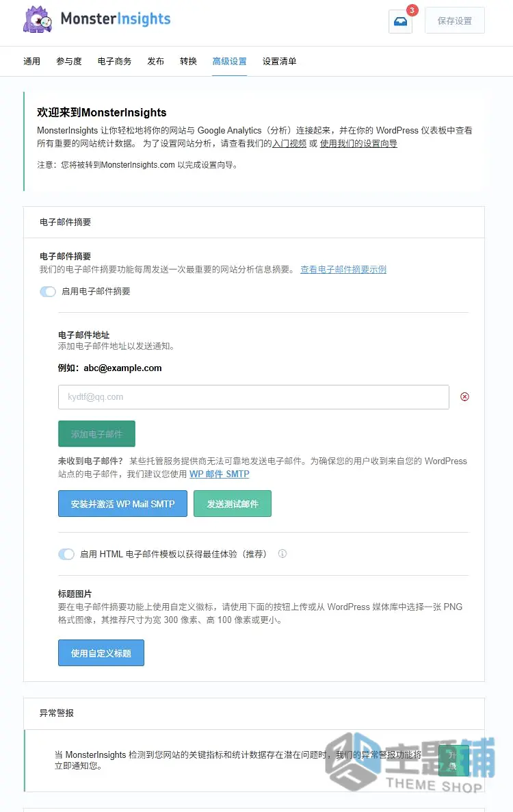Open the 使用我们的设置向导 link
The height and width of the screenshot is (812, 513).
tap(358, 144)
